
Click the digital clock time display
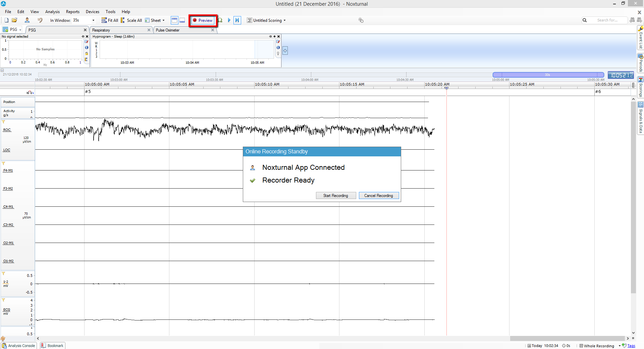pos(621,75)
